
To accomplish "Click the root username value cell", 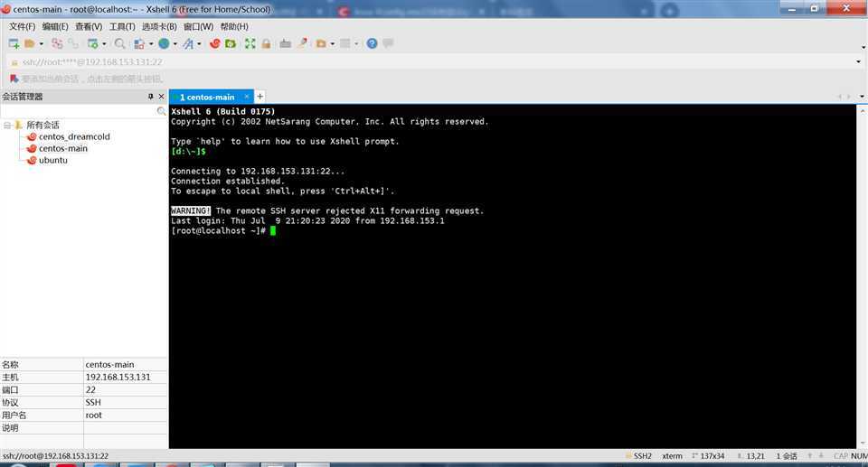I will coord(125,415).
